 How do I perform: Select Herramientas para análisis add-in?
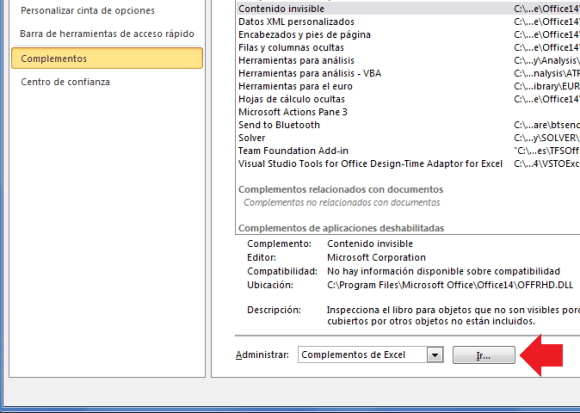(x=408, y=60)
